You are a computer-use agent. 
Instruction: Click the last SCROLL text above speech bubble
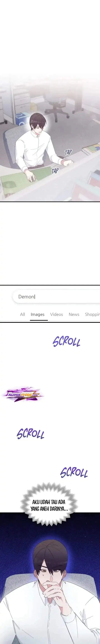point(74,472)
